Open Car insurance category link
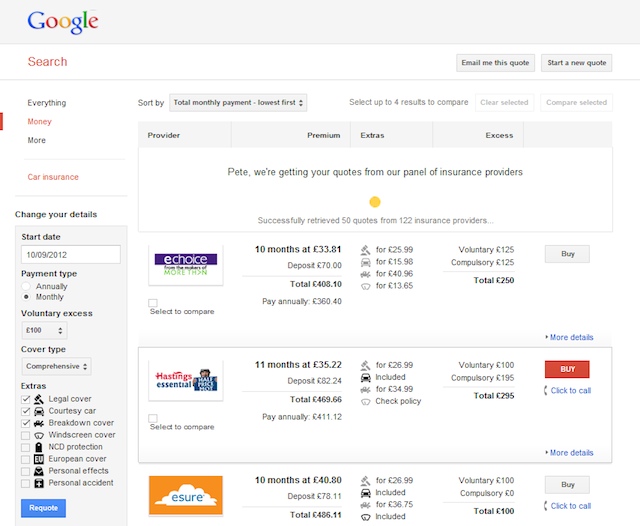 click(x=53, y=177)
